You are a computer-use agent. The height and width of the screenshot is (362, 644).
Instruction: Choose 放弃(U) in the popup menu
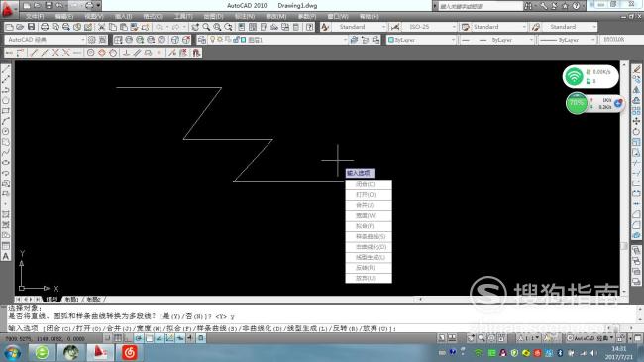coord(369,278)
